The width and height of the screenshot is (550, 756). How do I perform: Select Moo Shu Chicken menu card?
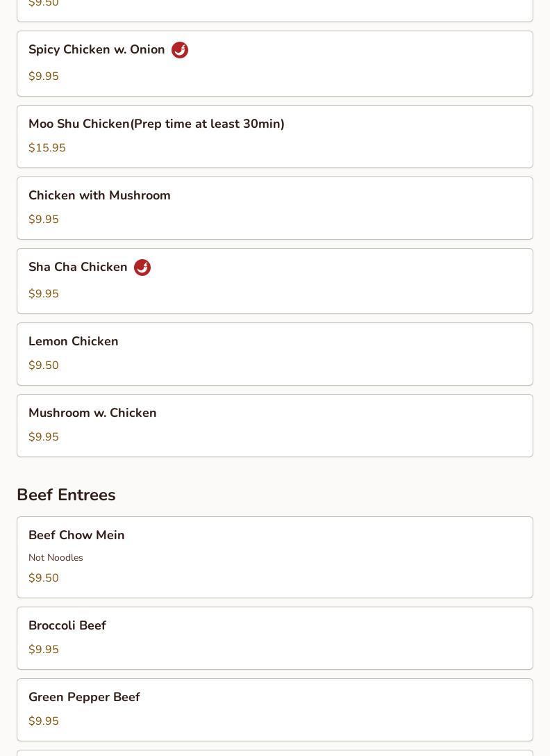point(275,136)
